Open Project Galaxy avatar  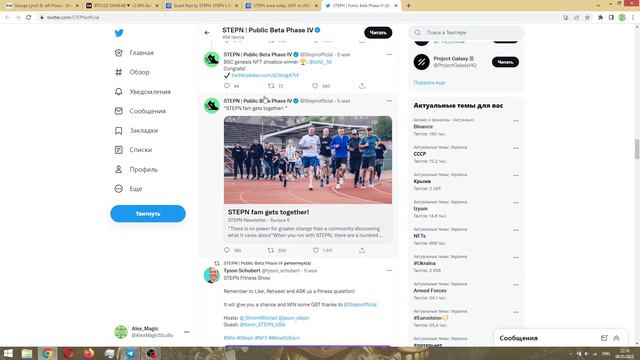point(421,62)
